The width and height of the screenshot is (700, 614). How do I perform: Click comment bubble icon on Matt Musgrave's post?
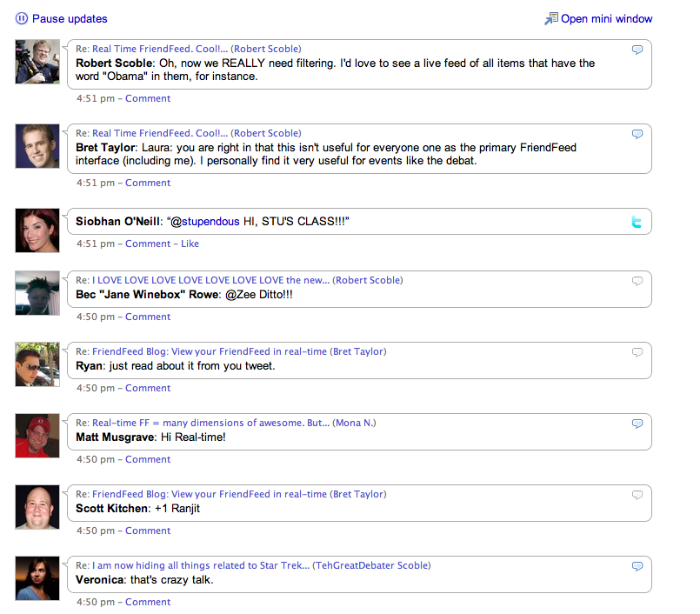pos(637,423)
